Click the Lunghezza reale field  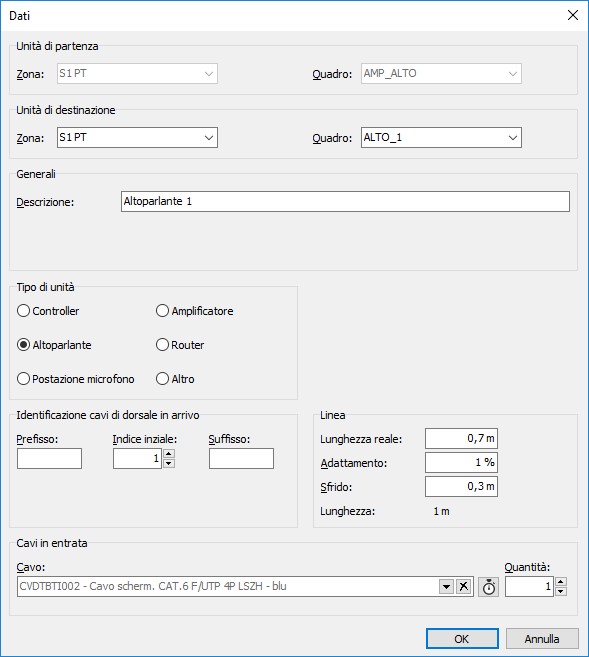462,439
